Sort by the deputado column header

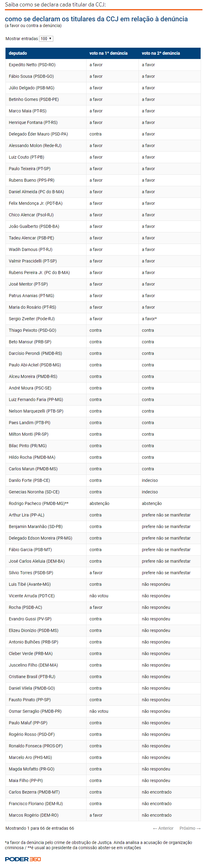tap(46, 53)
